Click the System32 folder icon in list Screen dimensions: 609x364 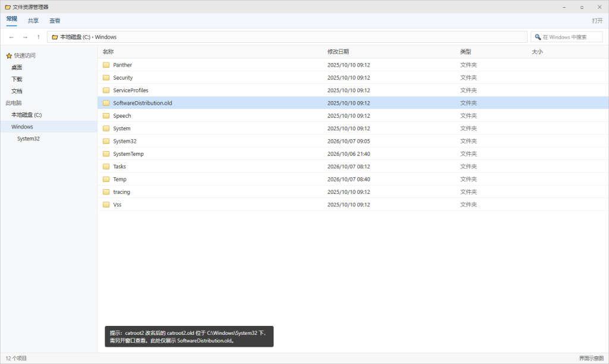pos(106,141)
